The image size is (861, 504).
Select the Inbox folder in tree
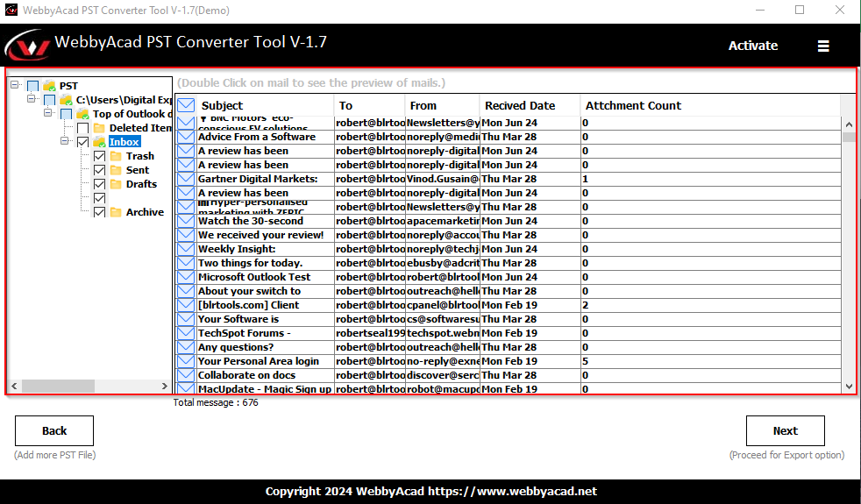point(125,142)
